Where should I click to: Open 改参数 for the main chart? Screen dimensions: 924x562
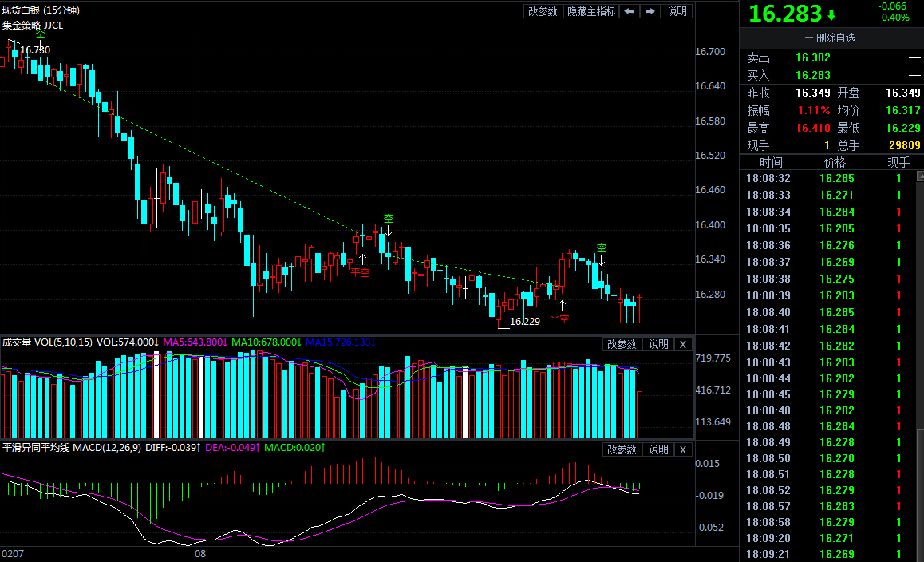(x=542, y=11)
